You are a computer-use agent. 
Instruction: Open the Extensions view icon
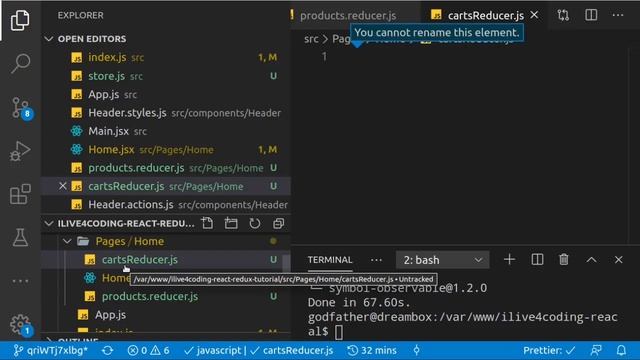point(20,194)
